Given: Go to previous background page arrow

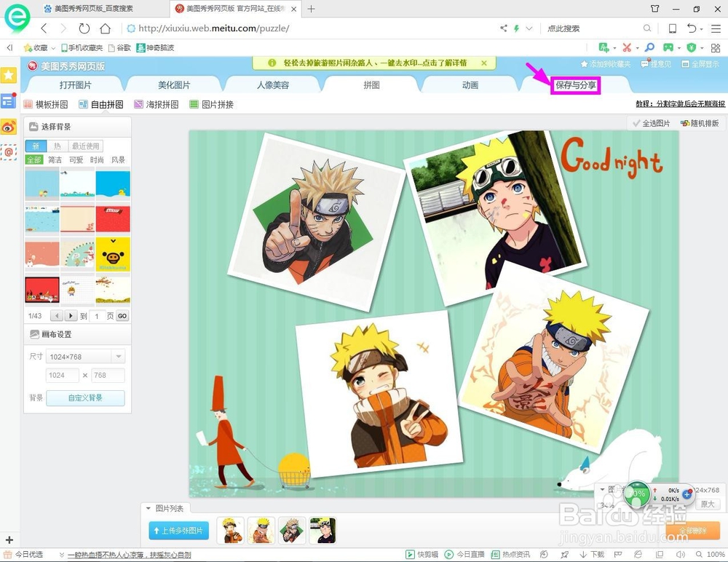Looking at the screenshot, I should coord(57,316).
